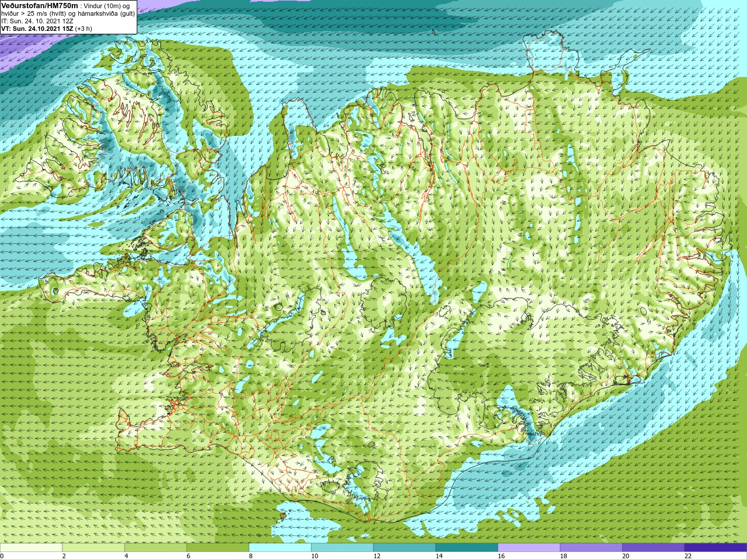This screenshot has height=560, width=747.
Task: Click the legend scale value 8
Action: pos(250,556)
